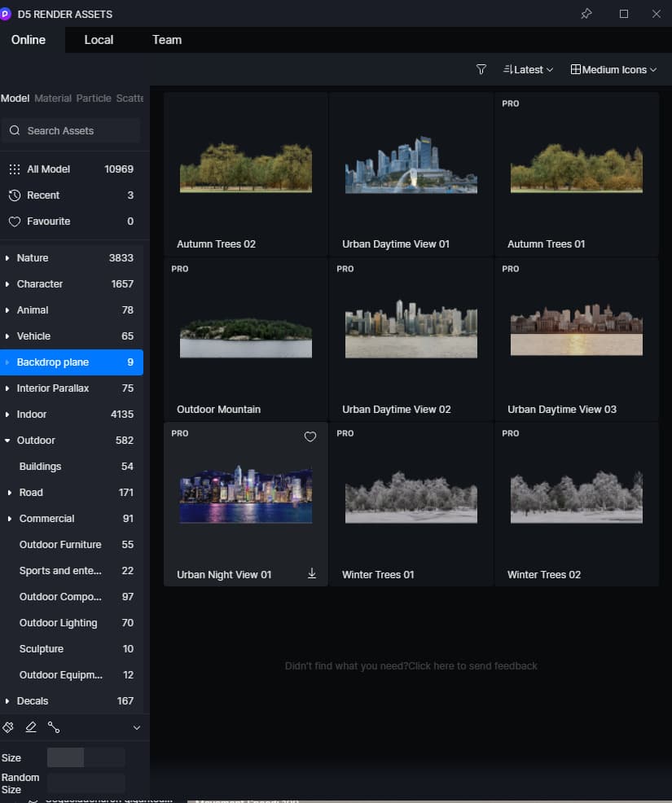This screenshot has height=803, width=672.
Task: Switch to the Local tab
Action: [x=99, y=40]
